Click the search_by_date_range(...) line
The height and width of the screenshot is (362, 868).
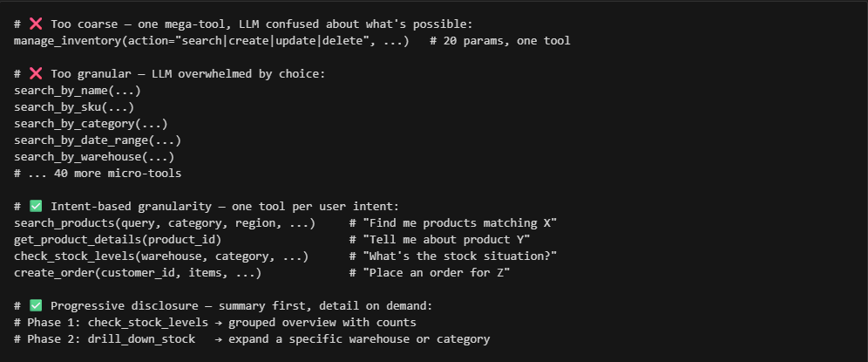pos(98,140)
